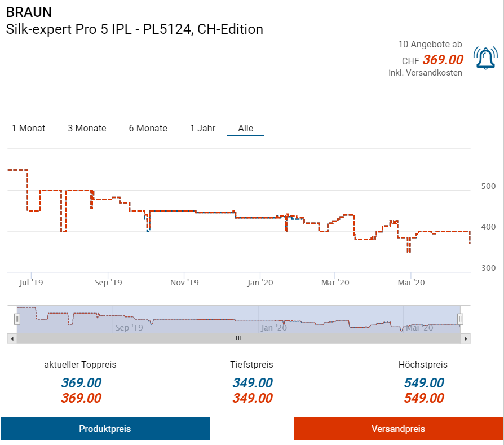
Task: Choose the 1 Jahr time range
Action: [202, 129]
